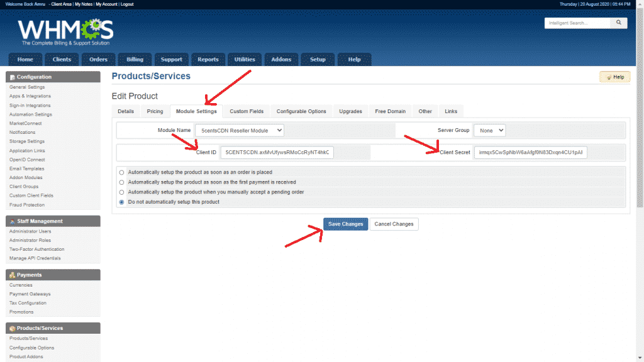Open the Billing menu
Viewport: 644px width, 362px height.
click(x=135, y=60)
